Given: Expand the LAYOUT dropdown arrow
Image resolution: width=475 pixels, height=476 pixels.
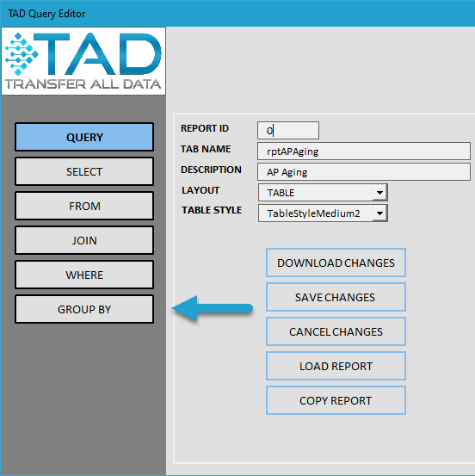Looking at the screenshot, I should tap(379, 193).
